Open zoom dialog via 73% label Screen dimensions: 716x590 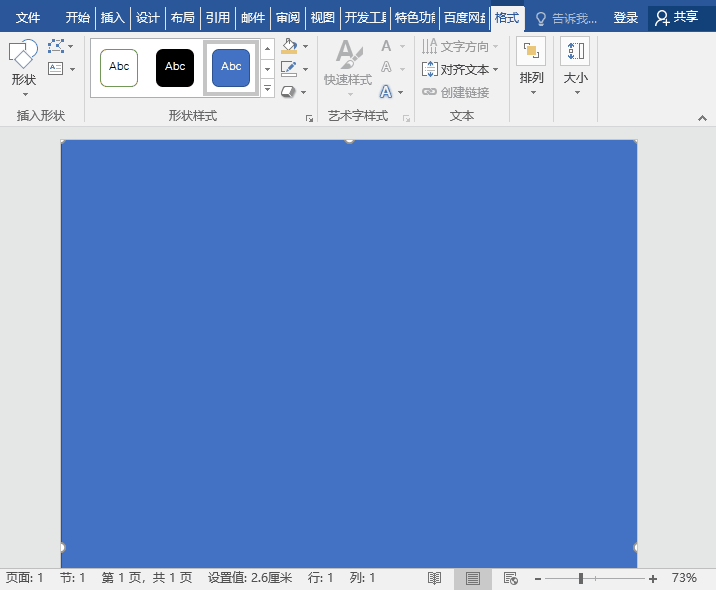[684, 578]
